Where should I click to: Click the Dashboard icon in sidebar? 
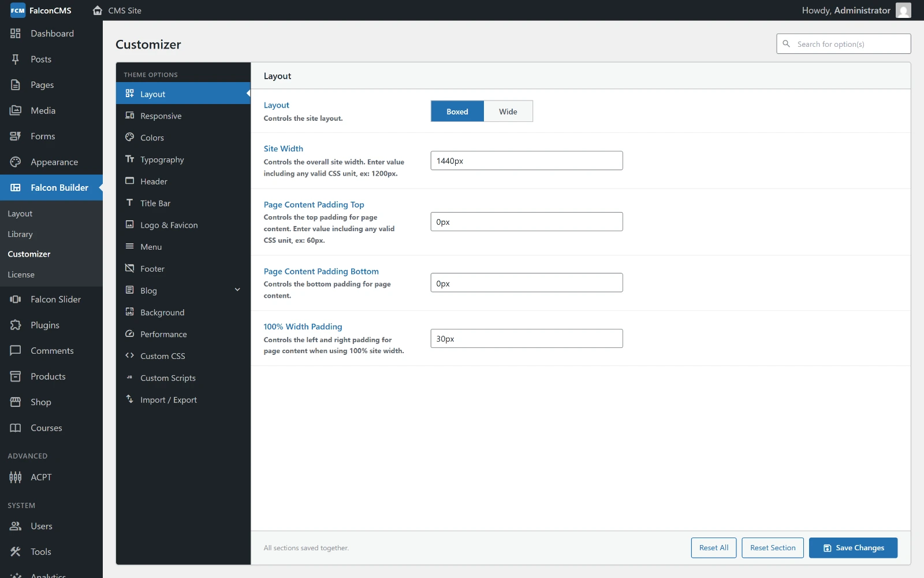(x=16, y=34)
